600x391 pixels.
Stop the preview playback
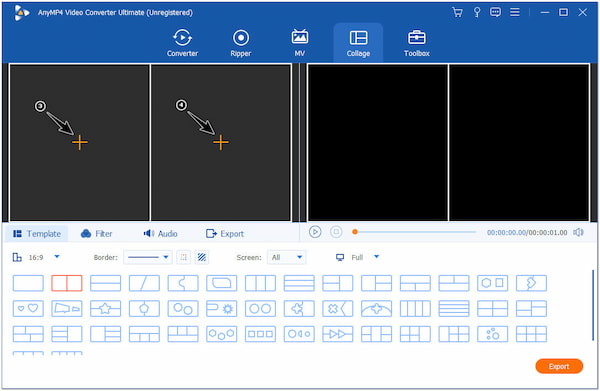(336, 232)
